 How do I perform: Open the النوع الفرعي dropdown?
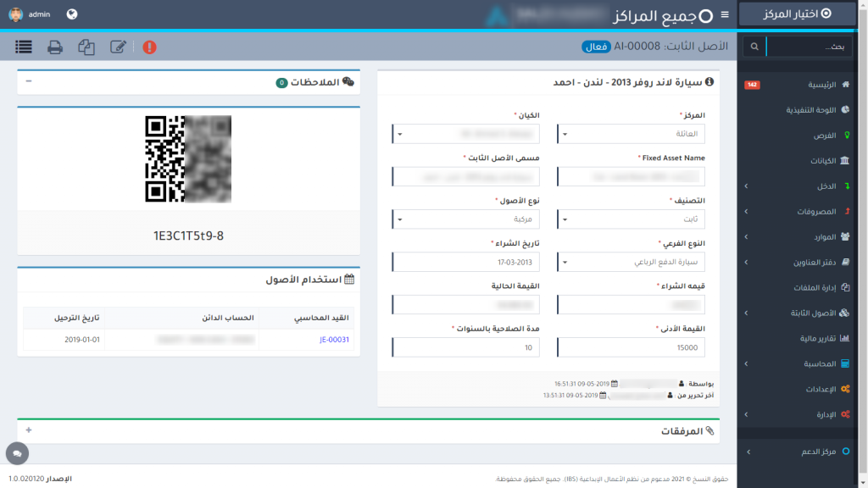pos(631,263)
